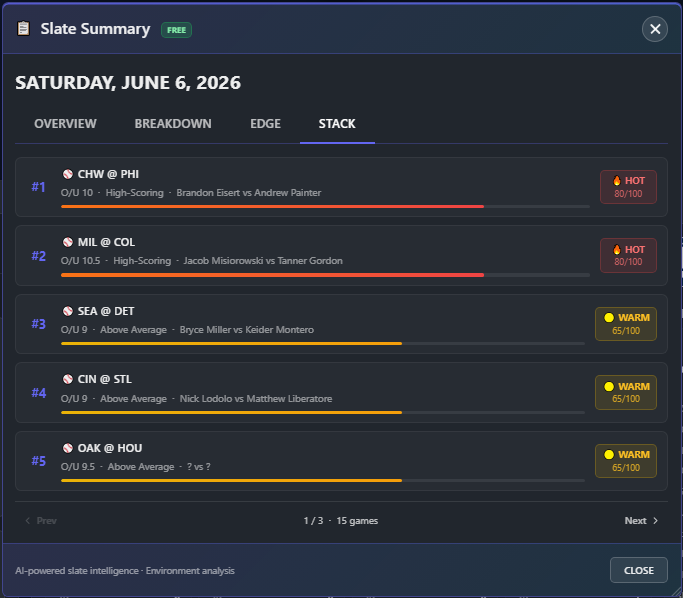Click 'Brandon Eisert vs Andrew Painter' text
Viewport: 683px width, 598px height.
[x=249, y=193]
